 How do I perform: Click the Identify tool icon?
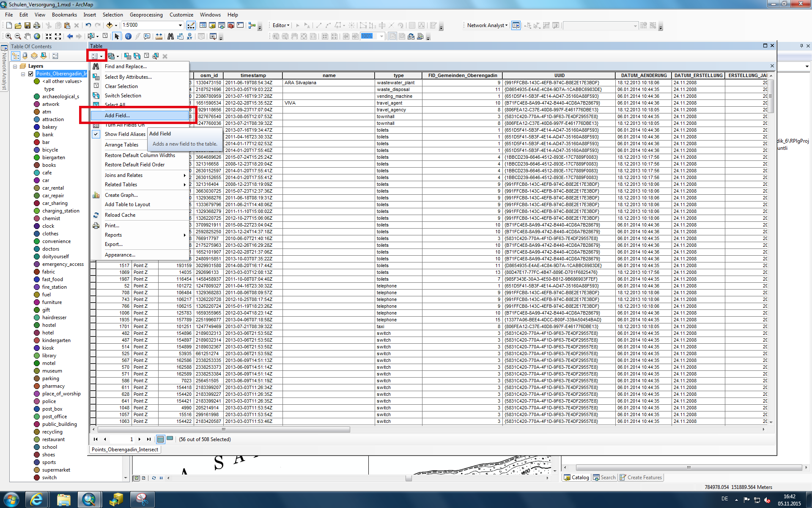(x=128, y=36)
